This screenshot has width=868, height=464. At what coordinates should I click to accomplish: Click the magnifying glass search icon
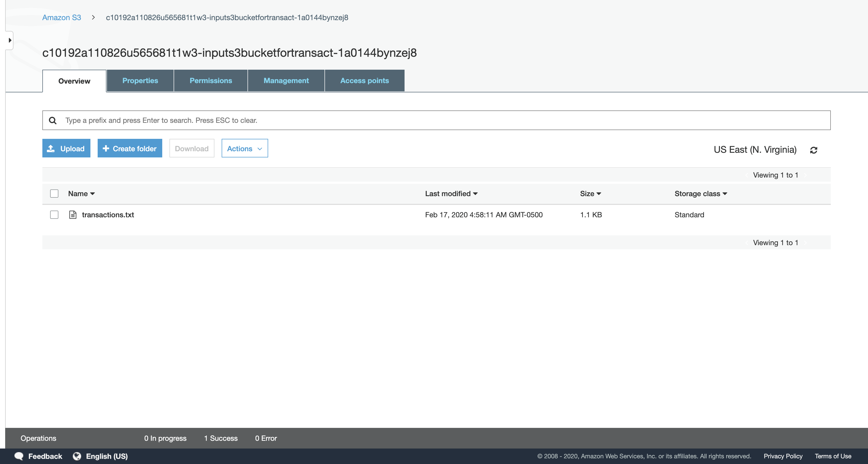pyautogui.click(x=52, y=120)
